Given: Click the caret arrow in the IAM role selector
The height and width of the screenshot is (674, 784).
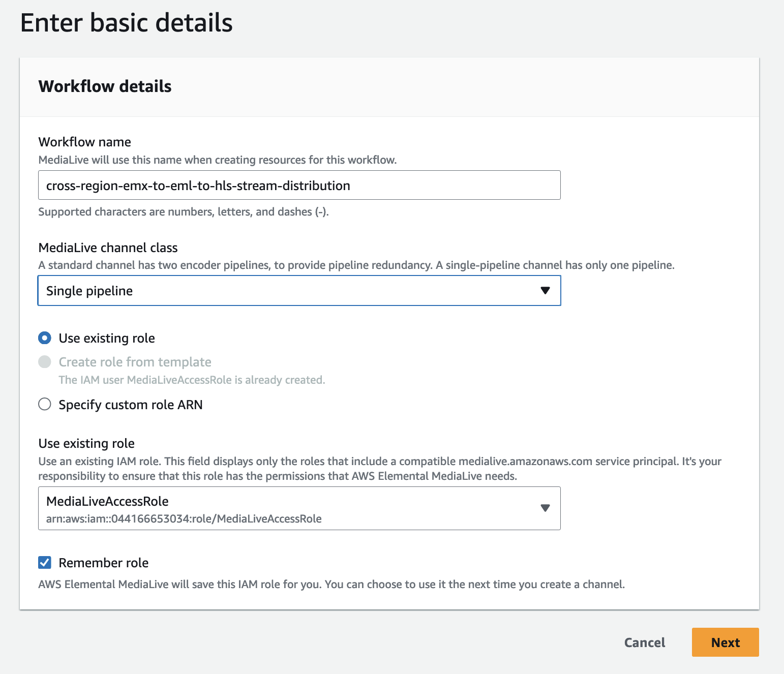Looking at the screenshot, I should 545,508.
